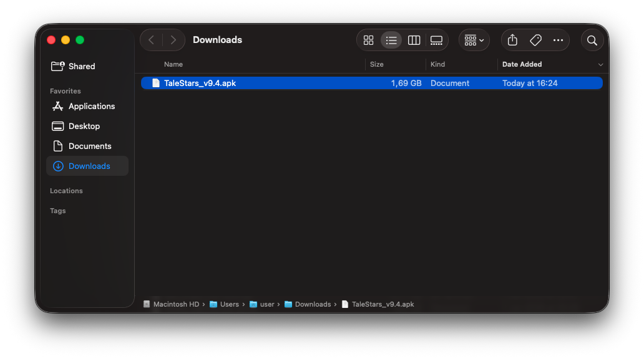Close the Finder window with red button
Viewport: 644px width, 359px height.
[x=51, y=40]
